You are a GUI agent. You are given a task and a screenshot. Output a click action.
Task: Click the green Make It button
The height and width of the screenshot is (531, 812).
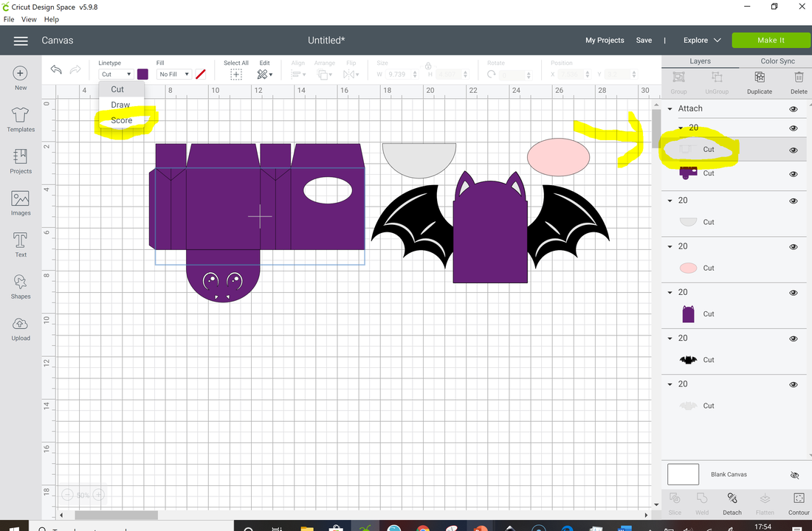pos(771,41)
